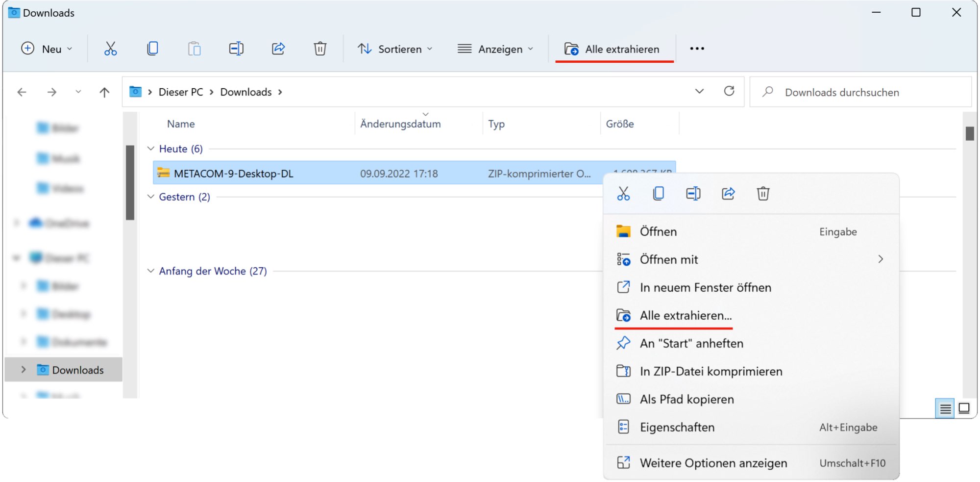
Task: Select Öffnen in the context menu
Action: pos(751,231)
